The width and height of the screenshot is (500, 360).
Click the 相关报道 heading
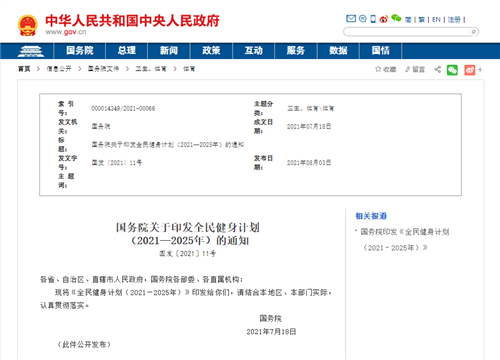[371, 216]
